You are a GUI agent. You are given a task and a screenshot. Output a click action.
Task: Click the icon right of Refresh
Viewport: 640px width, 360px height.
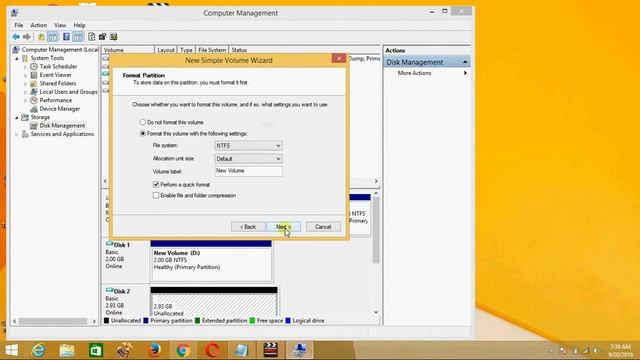click(x=102, y=37)
